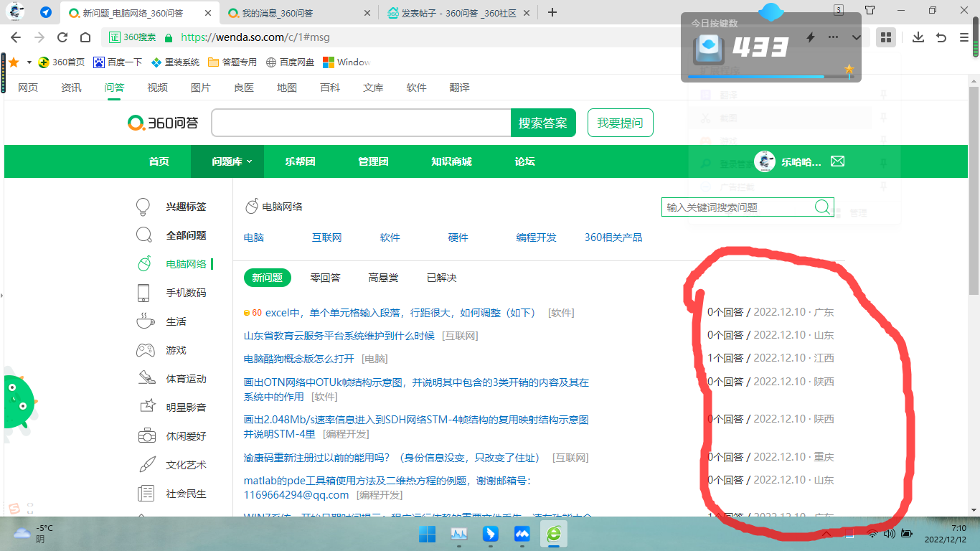Screen dimensions: 980x551
Task: Click the lightning icon in key counter widget
Action: 811,37
